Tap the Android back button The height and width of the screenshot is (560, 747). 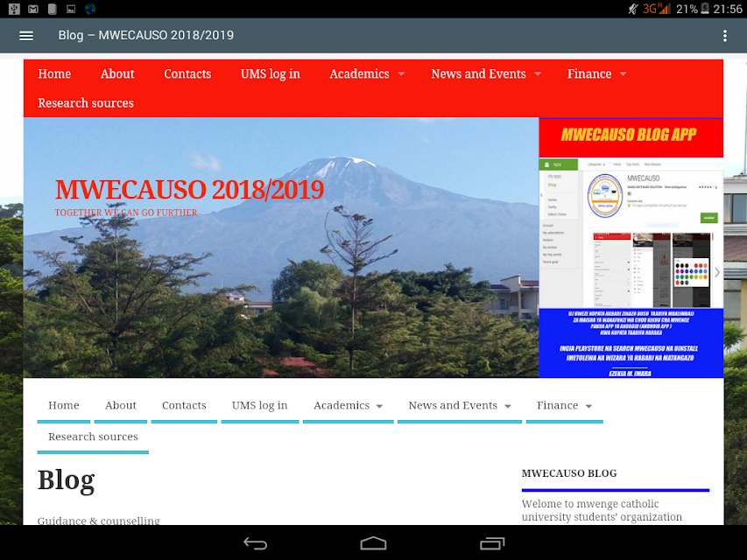click(x=256, y=543)
